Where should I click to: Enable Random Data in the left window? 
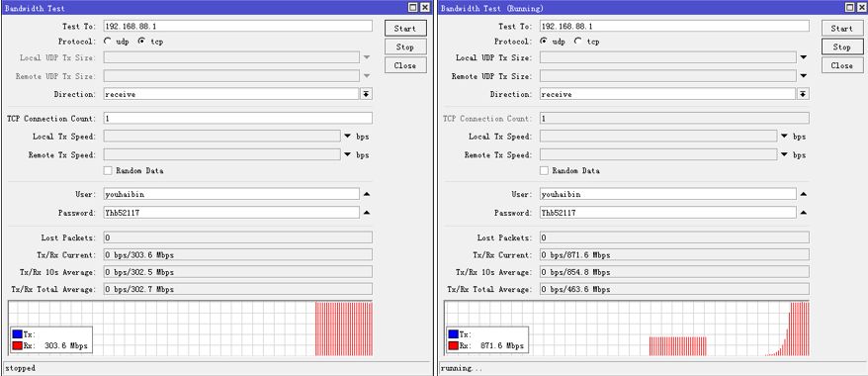pos(108,170)
